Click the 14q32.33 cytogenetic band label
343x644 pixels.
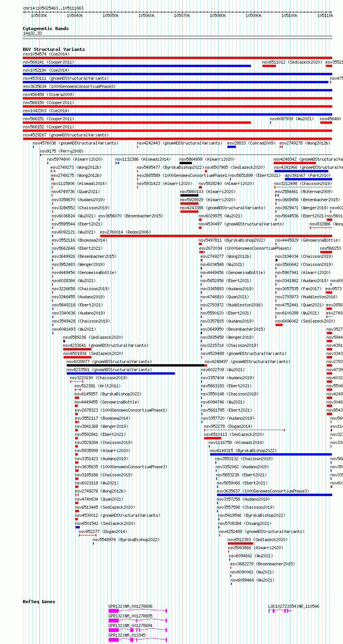click(x=32, y=34)
